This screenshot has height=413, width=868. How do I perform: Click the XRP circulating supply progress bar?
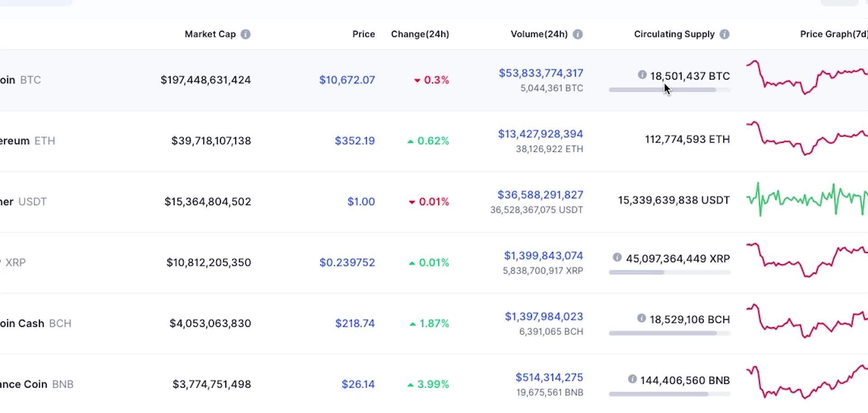point(669,273)
